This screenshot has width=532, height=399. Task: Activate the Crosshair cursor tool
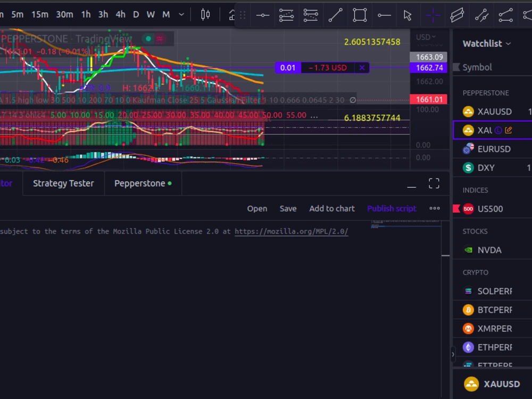[x=433, y=15]
